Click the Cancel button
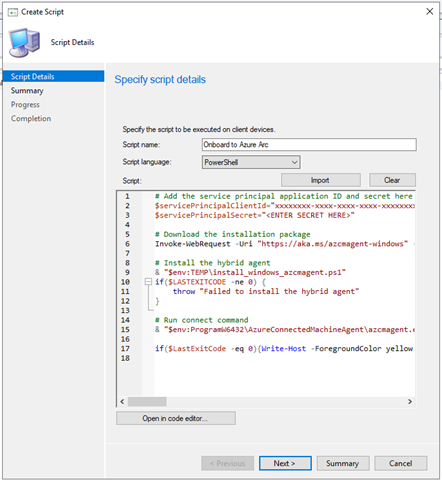The image size is (442, 480). [x=401, y=463]
